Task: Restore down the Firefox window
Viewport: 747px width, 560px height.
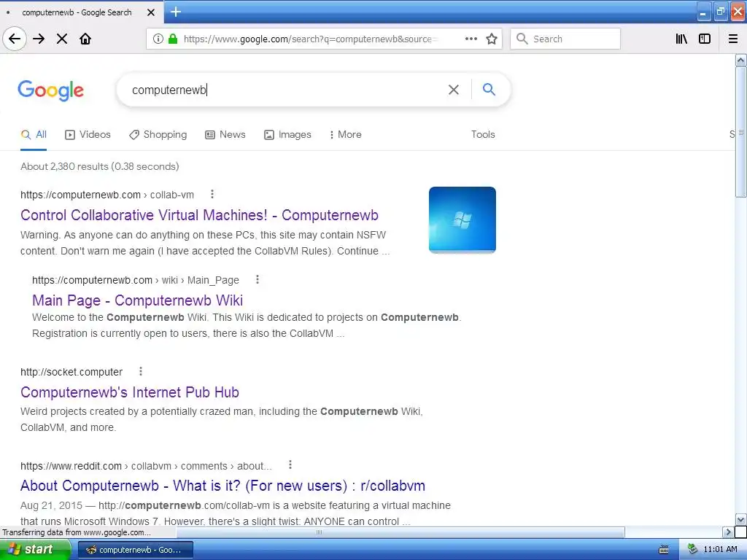Action: tap(720, 12)
